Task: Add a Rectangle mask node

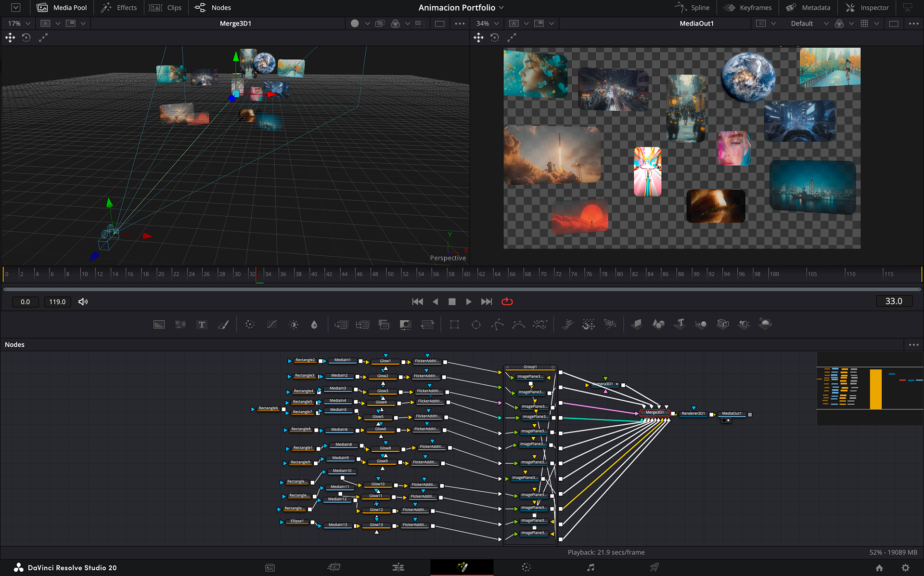Action: pos(454,325)
